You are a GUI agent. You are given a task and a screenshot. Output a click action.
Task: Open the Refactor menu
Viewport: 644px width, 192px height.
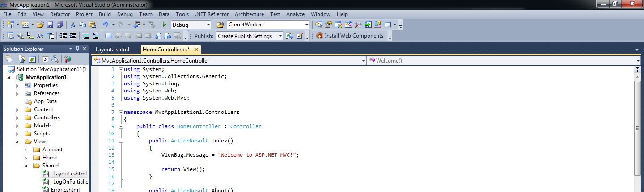pos(59,14)
